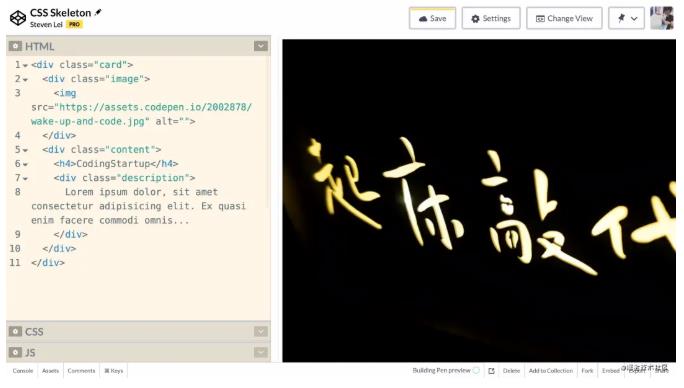Click Add to Collection link
The width and height of the screenshot is (684, 388).
(x=551, y=371)
